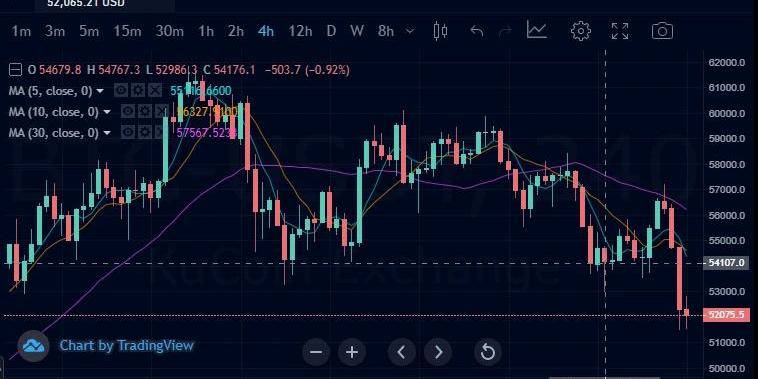Viewport: 758px width, 379px height.
Task: Click the TradingView cloud logo icon
Action: [x=33, y=346]
